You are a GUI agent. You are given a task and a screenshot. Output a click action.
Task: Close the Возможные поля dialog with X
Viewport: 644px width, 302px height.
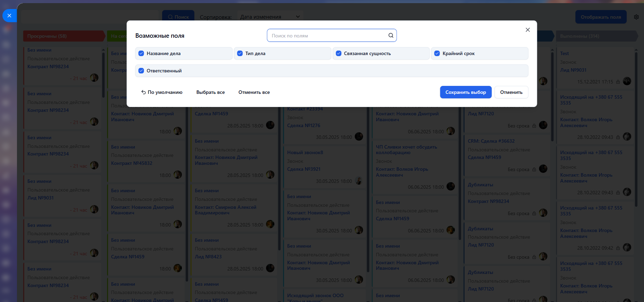[527, 30]
